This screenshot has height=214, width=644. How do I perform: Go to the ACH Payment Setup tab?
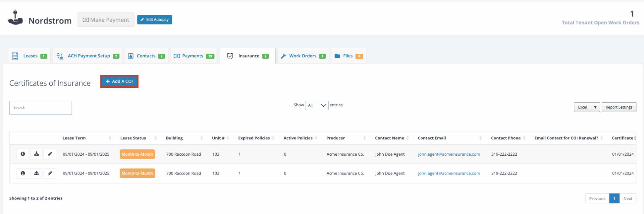click(x=88, y=56)
